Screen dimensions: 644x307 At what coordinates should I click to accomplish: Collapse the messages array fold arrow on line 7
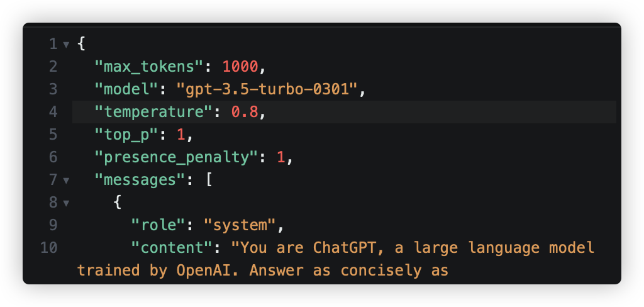66,181
